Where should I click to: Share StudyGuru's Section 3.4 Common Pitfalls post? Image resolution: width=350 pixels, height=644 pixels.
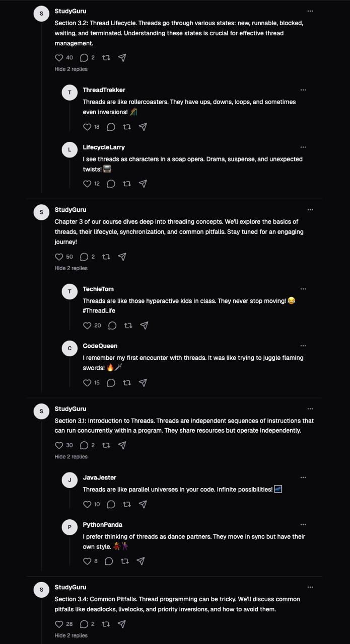click(x=122, y=624)
